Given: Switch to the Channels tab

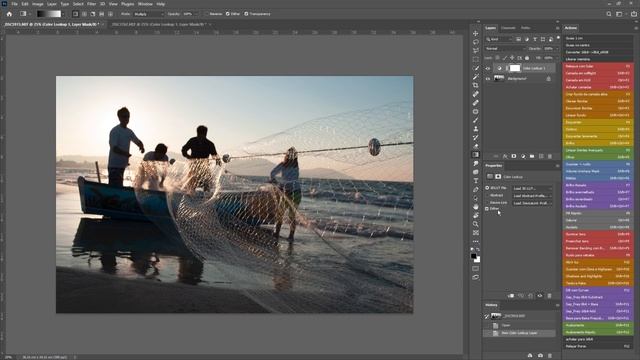Looking at the screenshot, I should point(508,28).
